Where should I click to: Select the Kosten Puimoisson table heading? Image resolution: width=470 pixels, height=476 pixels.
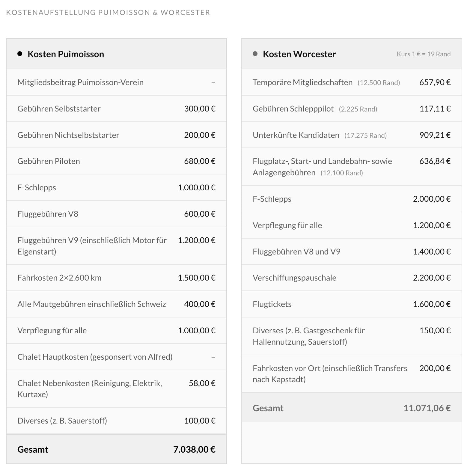tap(66, 54)
